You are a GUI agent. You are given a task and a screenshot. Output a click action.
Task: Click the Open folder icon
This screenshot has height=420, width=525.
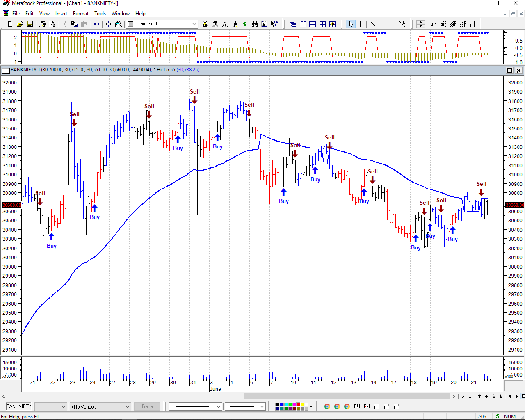pos(20,24)
